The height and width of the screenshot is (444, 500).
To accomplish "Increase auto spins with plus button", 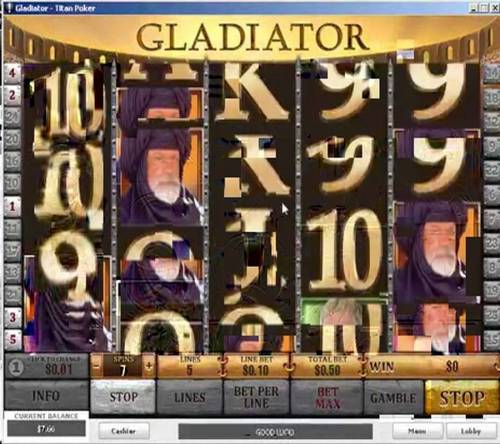I will (149, 366).
